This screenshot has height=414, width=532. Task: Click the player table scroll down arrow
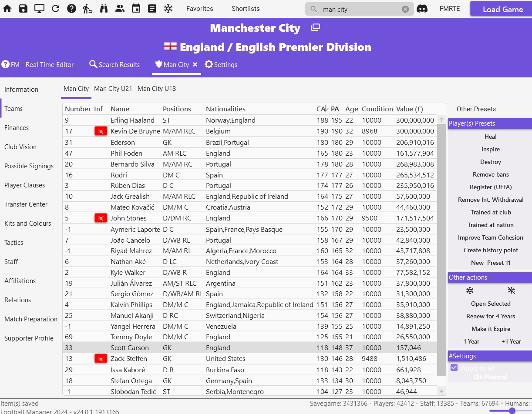click(x=441, y=391)
